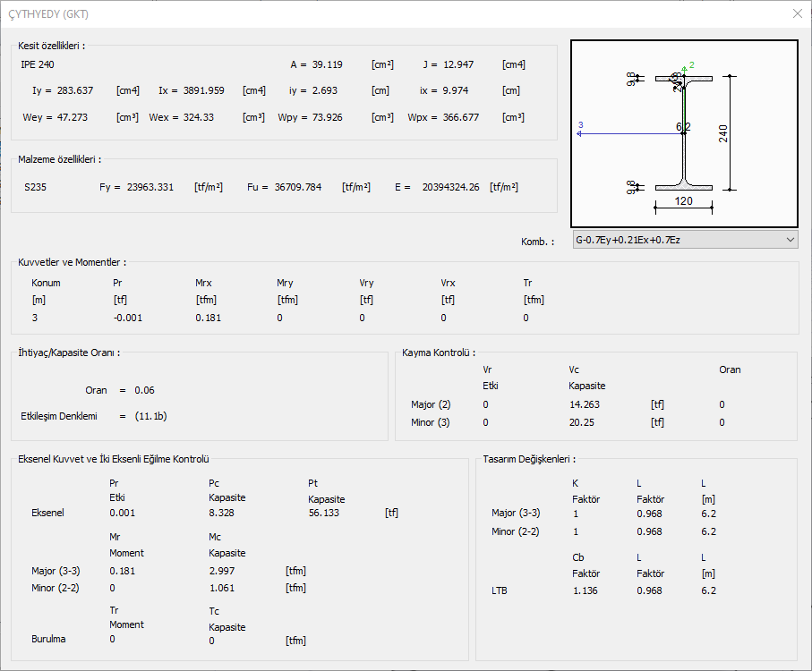Click the 6.2 web thickness label in diagram
812x671 pixels.
683,127
